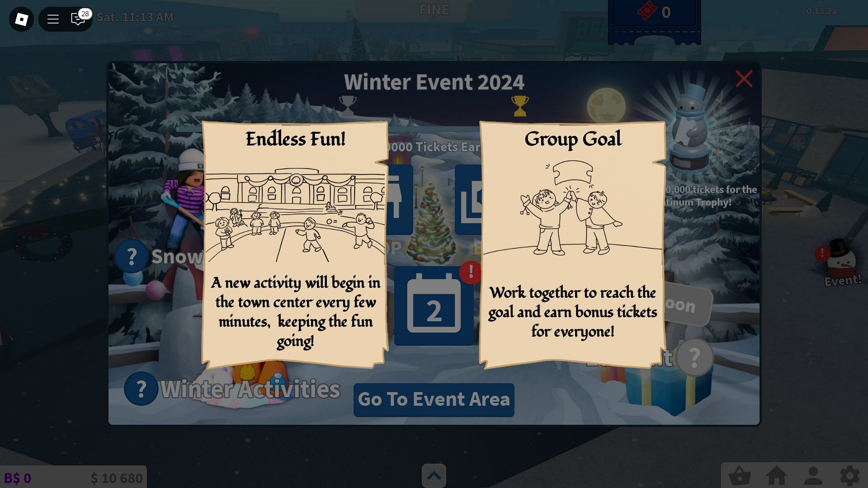Click the Roblox home icon top left

coord(21,17)
